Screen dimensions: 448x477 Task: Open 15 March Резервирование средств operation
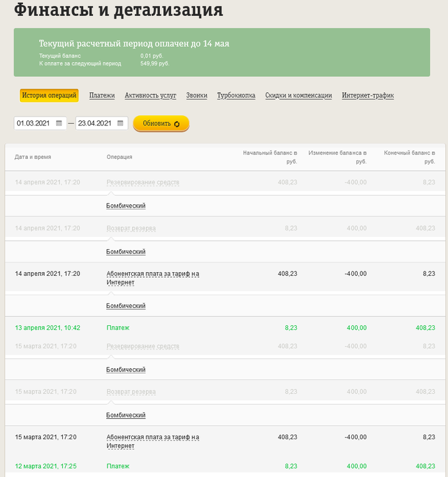143,346
